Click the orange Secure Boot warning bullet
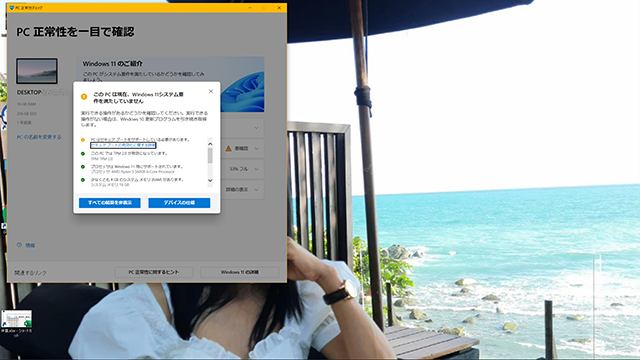Screen dimensions: 640x360 click(83, 140)
